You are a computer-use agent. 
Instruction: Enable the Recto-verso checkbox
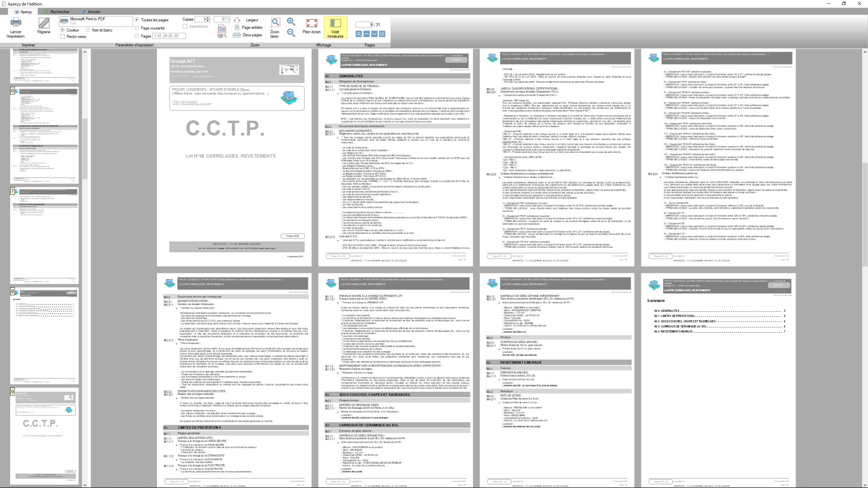click(x=63, y=36)
